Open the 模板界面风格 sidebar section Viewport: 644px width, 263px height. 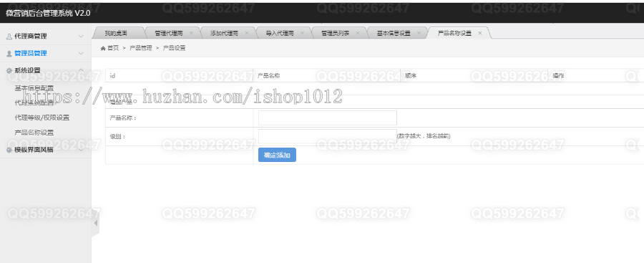coord(45,150)
